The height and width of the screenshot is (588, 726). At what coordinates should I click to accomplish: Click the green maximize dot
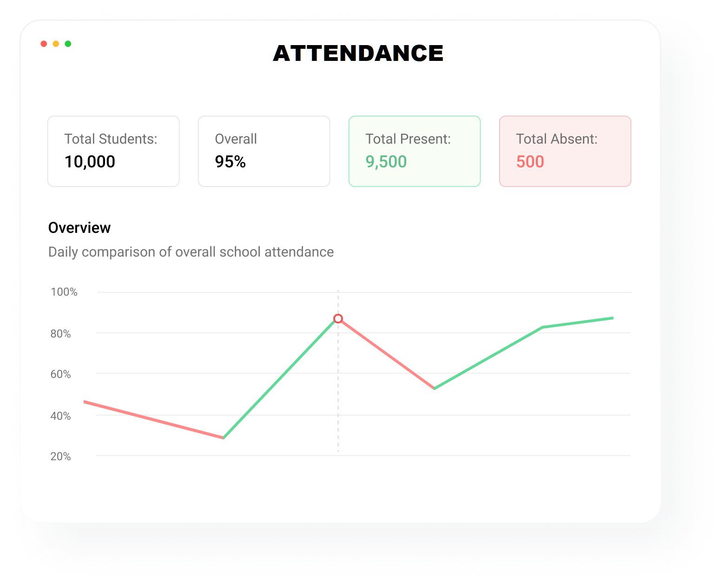(x=68, y=44)
